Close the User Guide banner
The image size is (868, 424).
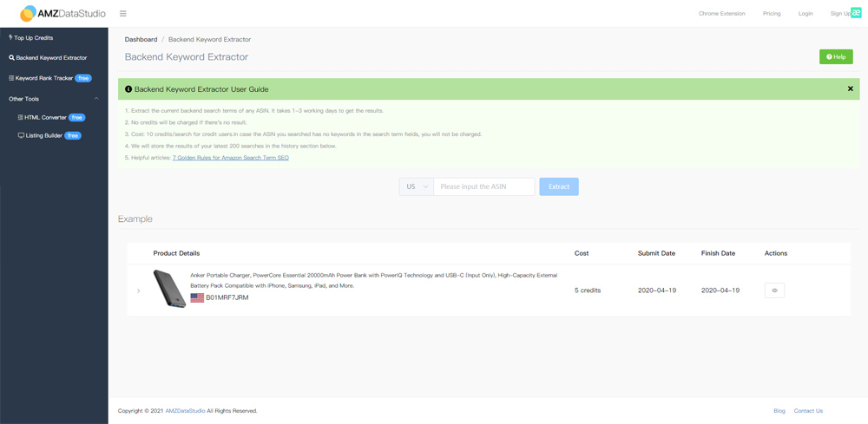(850, 89)
